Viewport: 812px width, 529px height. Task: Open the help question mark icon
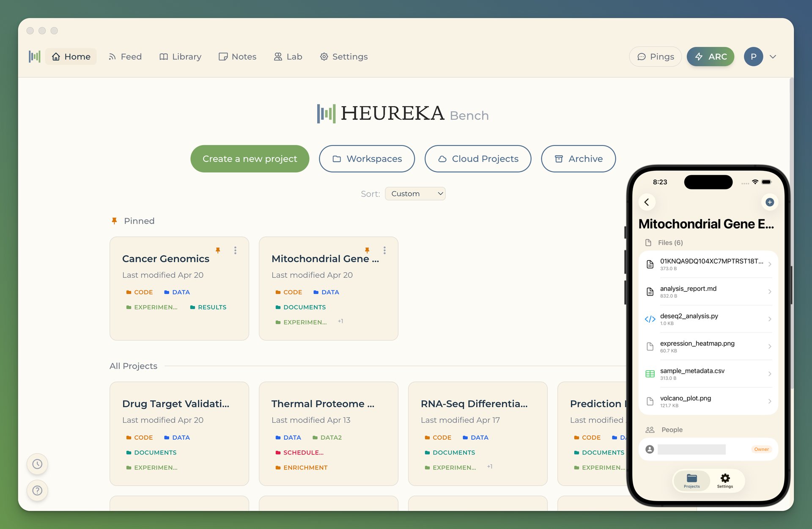click(37, 491)
